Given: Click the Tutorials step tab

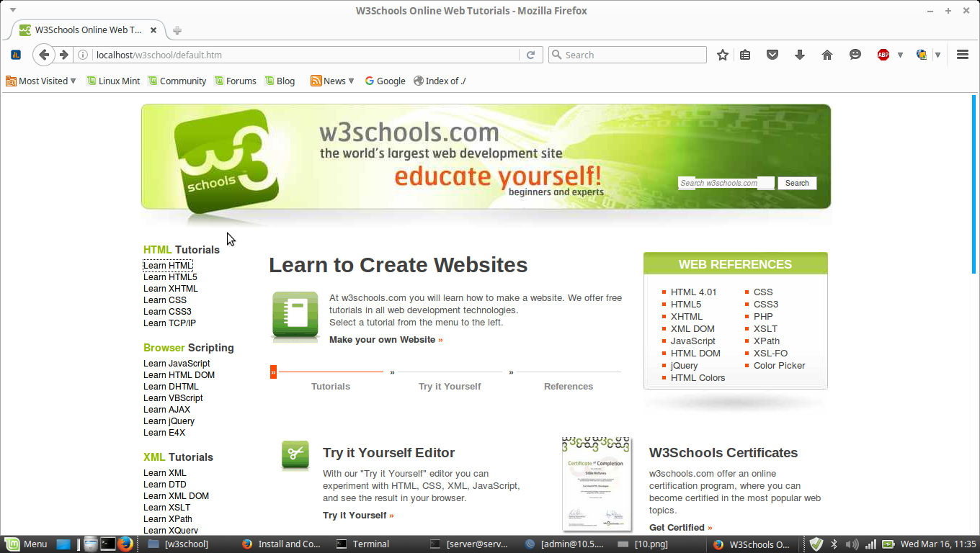Looking at the screenshot, I should pyautogui.click(x=331, y=386).
